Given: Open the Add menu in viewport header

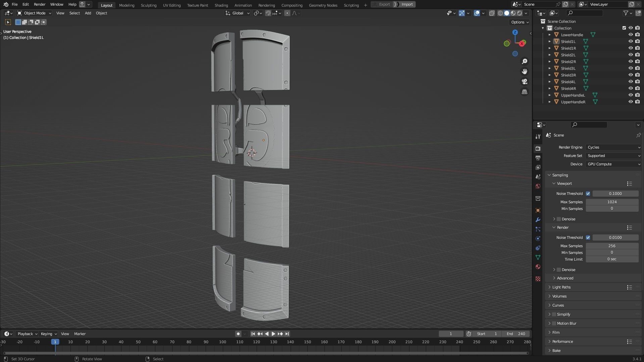Looking at the screenshot, I should coord(88,13).
